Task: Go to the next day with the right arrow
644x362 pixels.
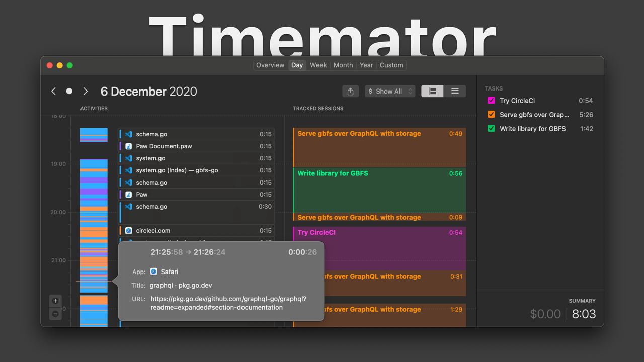Action: click(86, 91)
